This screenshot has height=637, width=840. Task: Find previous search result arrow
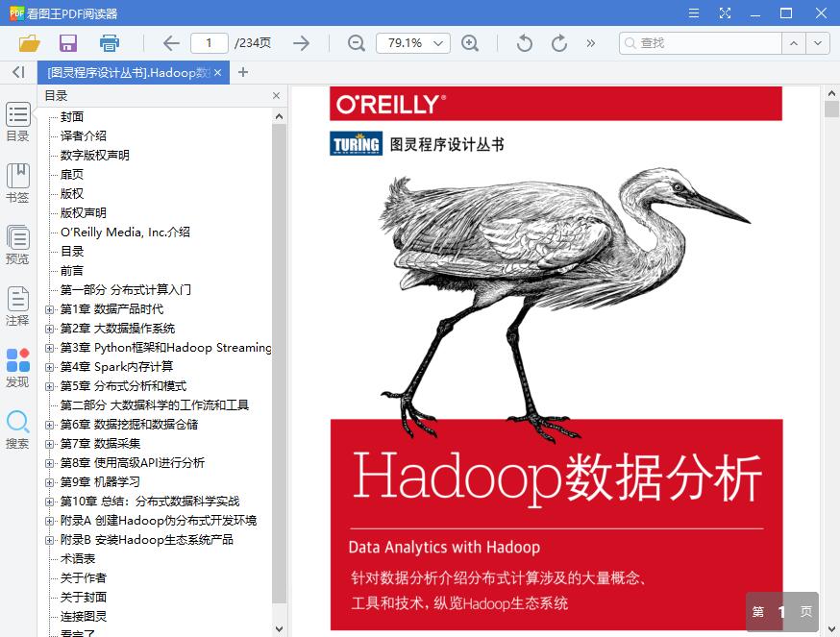pyautogui.click(x=794, y=43)
